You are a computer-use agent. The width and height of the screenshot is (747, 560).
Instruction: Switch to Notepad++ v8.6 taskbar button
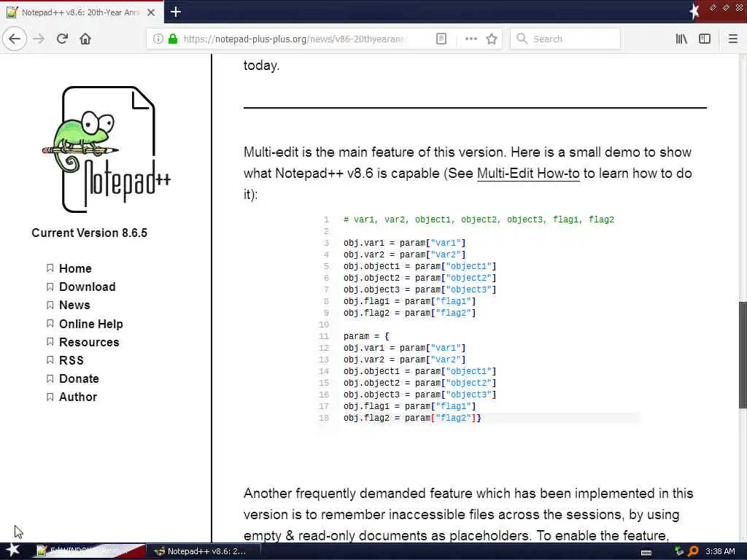coord(203,551)
